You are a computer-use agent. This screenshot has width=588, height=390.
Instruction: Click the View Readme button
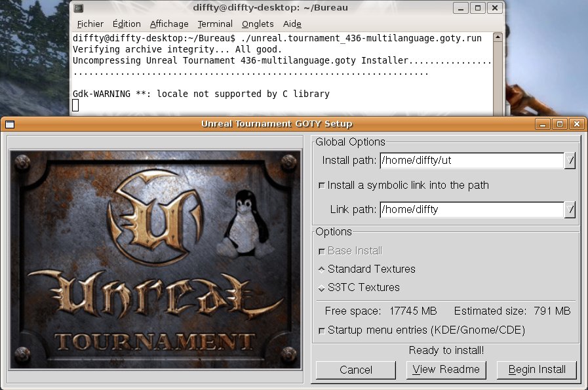click(446, 370)
